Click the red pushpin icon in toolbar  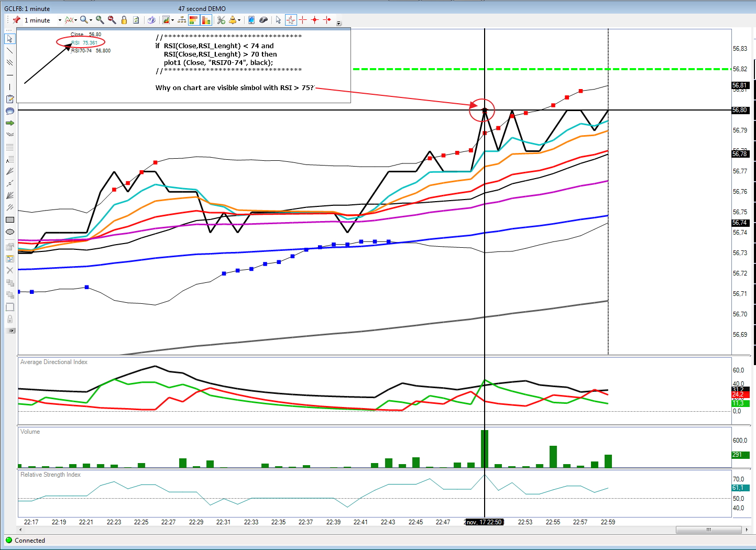[x=17, y=20]
